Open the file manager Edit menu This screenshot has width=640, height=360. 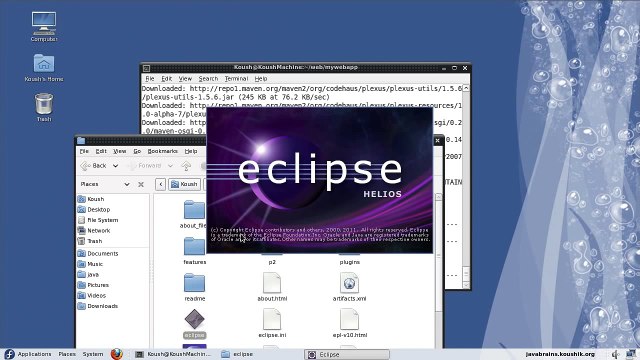point(101,151)
